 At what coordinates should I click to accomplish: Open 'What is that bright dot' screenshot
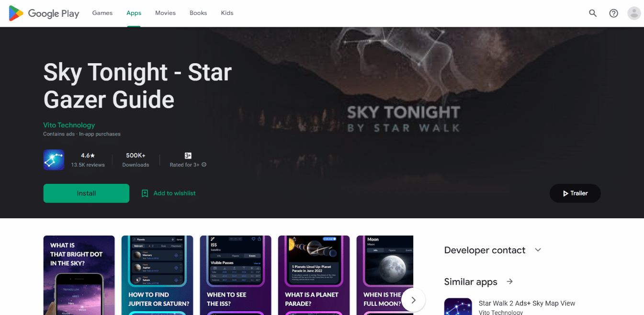pos(79,275)
